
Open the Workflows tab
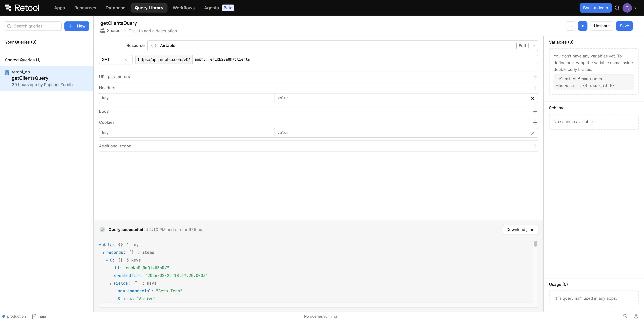pos(184,8)
